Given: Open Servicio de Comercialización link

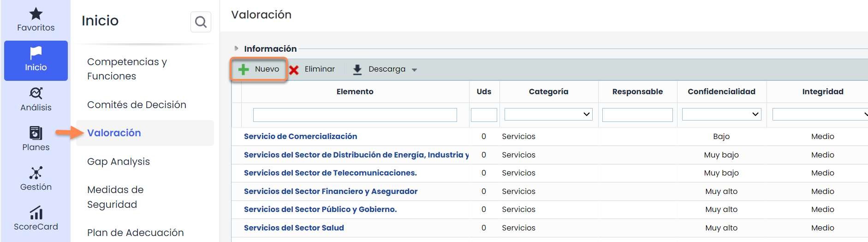Looking at the screenshot, I should point(300,136).
